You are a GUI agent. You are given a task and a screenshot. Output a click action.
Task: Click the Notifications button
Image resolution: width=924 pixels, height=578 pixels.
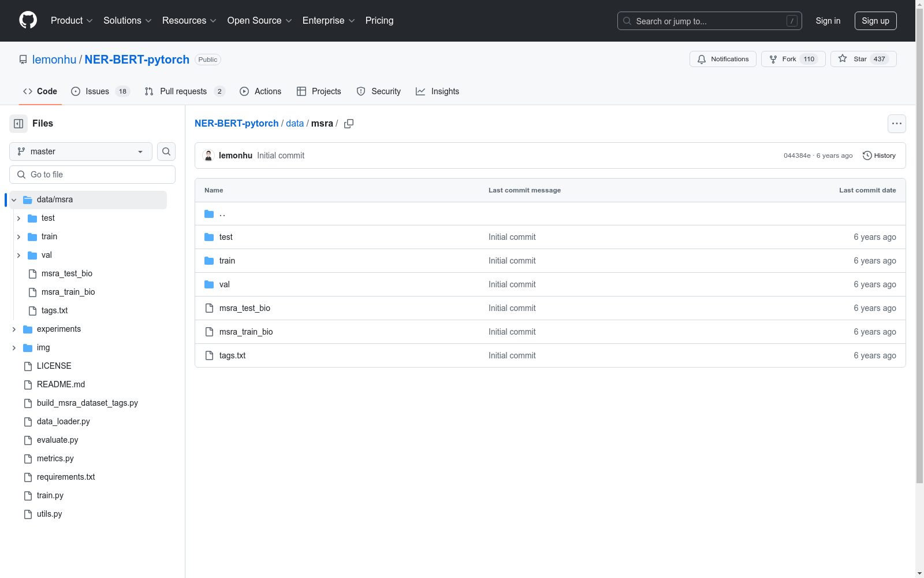click(723, 59)
